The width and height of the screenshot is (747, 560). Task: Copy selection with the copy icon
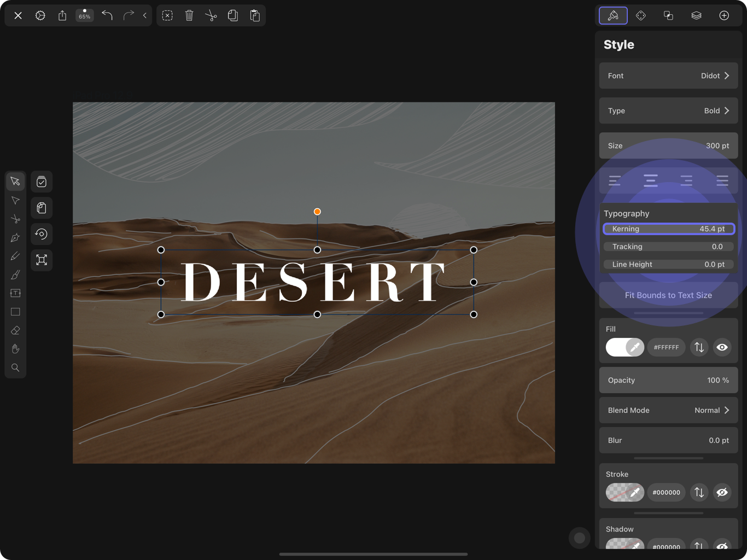coord(233,15)
